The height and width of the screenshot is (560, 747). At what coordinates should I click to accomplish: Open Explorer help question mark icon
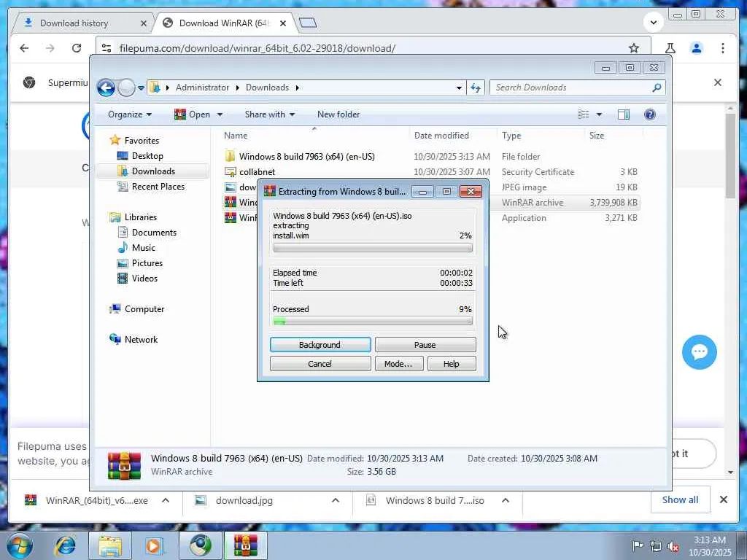point(650,114)
